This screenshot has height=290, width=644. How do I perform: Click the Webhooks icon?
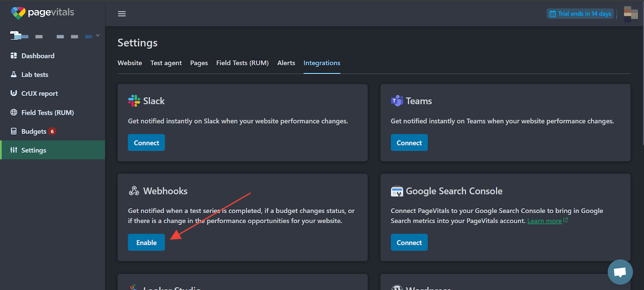(134, 191)
